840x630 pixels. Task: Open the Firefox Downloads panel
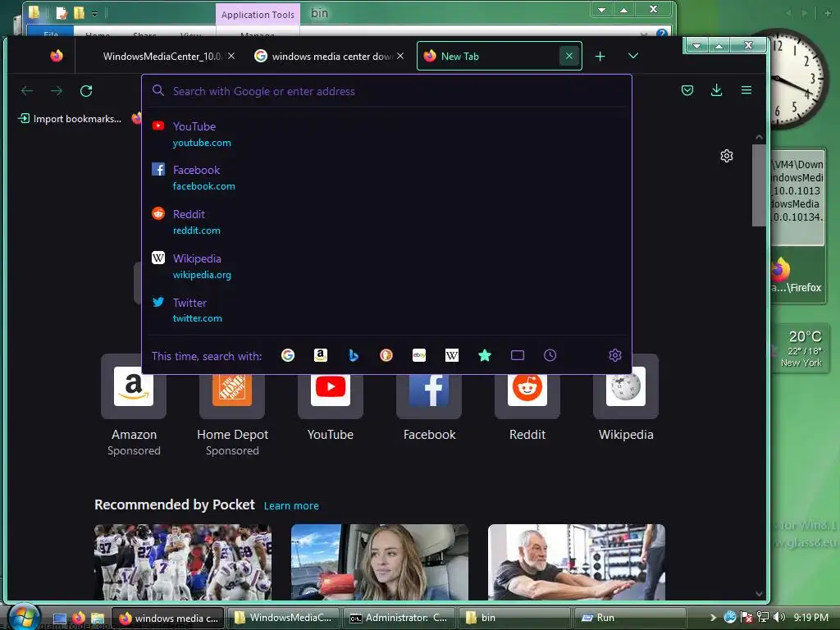(716, 90)
